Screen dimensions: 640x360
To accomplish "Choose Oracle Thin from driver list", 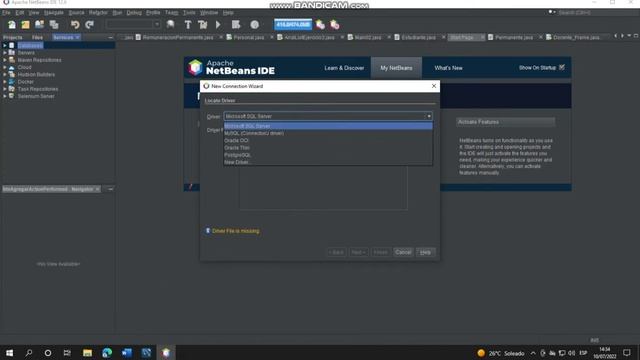I will tap(328, 148).
